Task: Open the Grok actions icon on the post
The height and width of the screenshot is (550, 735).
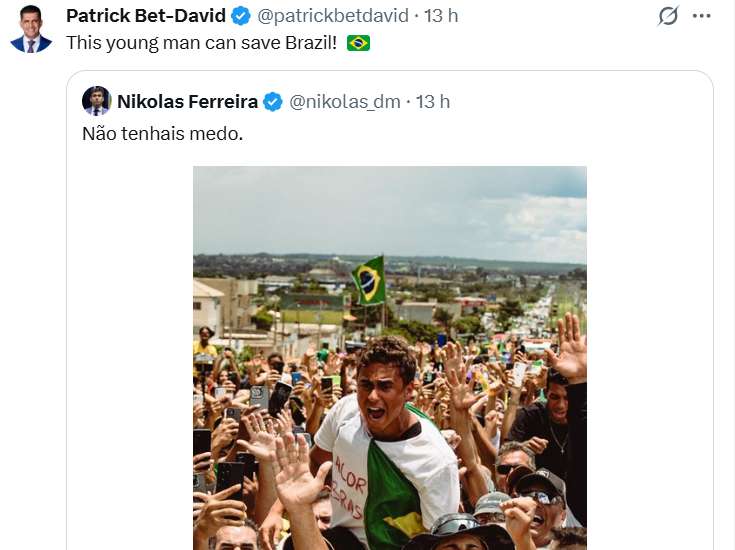Action: coord(668,16)
